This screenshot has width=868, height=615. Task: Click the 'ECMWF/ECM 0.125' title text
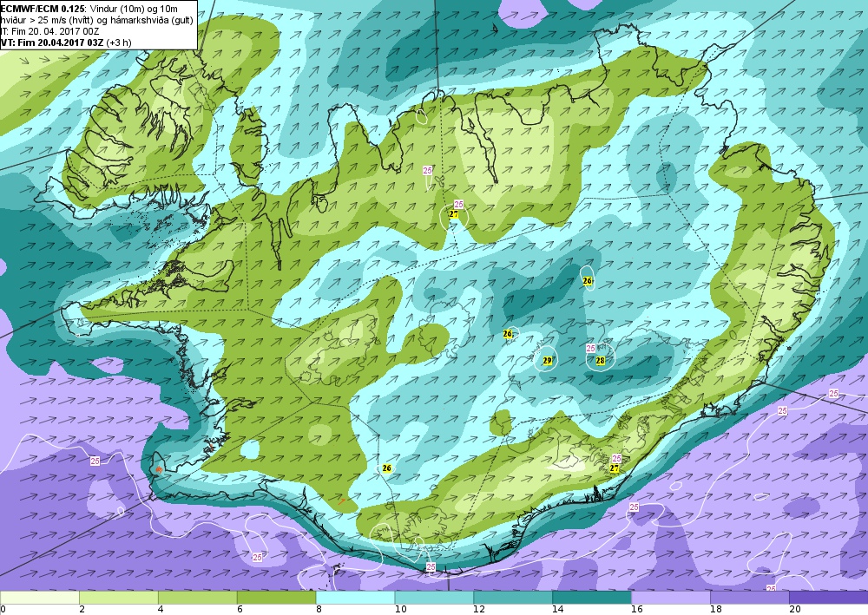click(x=43, y=9)
